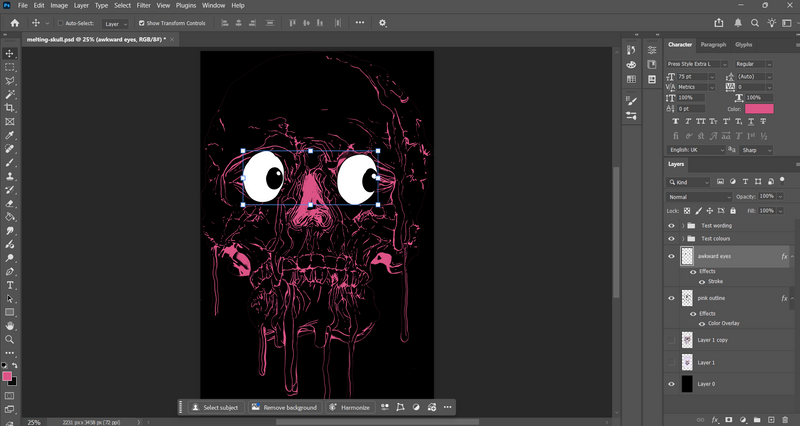Open the layer filter Kind dropdown
The width and height of the screenshot is (800, 426).
pos(688,182)
